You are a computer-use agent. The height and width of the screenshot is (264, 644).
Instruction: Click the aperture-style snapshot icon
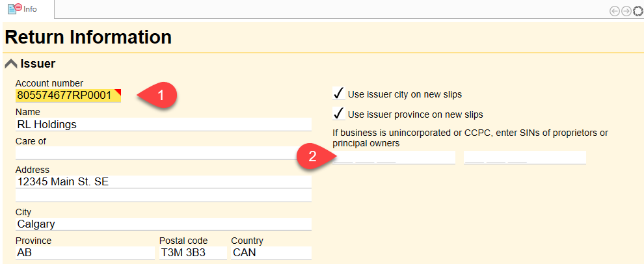tap(637, 10)
